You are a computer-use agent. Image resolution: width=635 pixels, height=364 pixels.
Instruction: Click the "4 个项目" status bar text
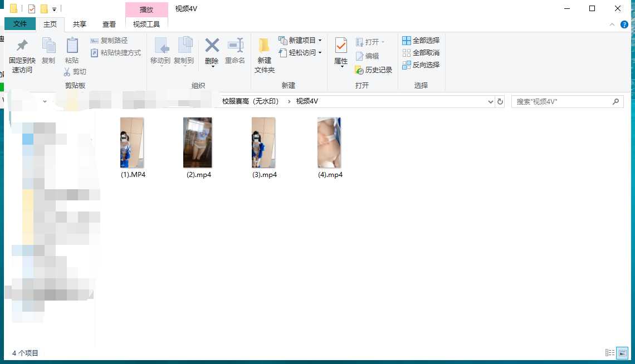coord(25,353)
